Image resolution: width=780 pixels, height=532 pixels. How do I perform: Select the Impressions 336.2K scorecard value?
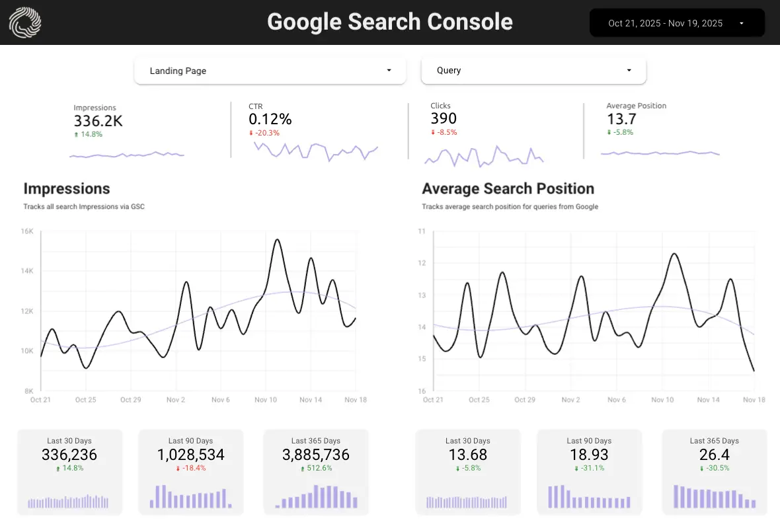pyautogui.click(x=98, y=121)
